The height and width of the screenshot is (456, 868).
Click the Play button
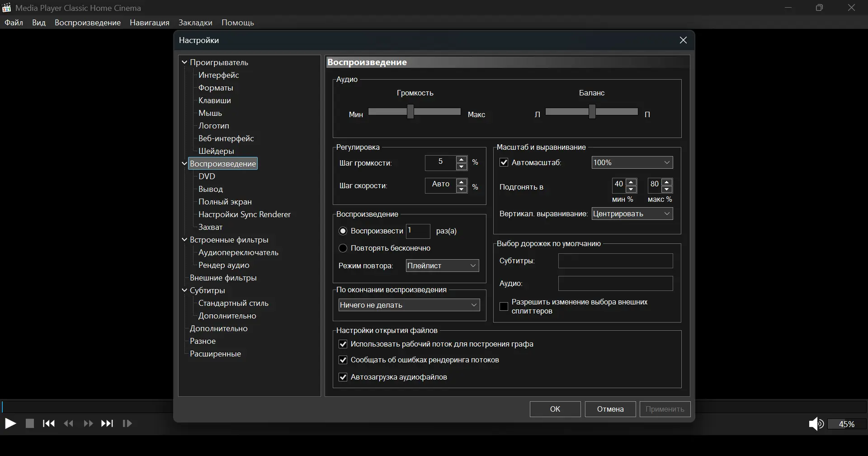coord(10,423)
